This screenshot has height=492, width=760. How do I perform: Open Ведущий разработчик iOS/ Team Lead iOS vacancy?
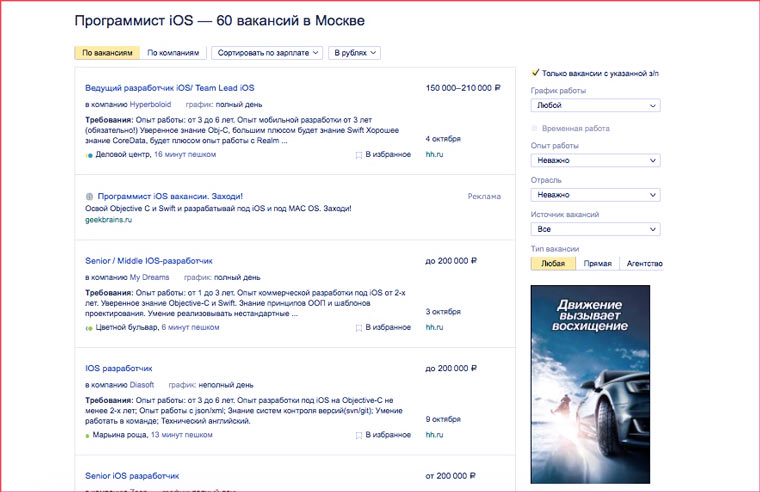(170, 88)
